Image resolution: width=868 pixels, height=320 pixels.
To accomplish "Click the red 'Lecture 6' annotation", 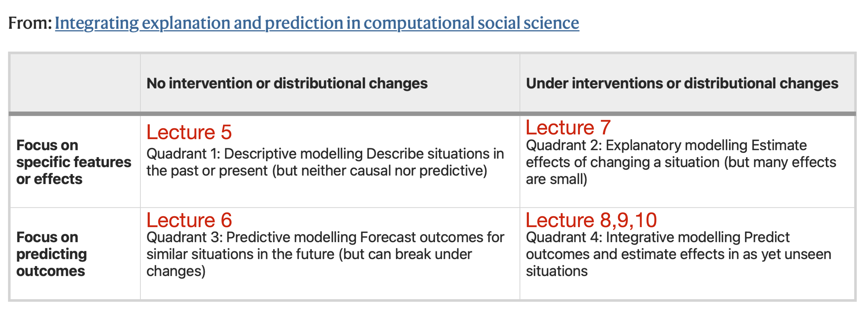I will click(189, 220).
